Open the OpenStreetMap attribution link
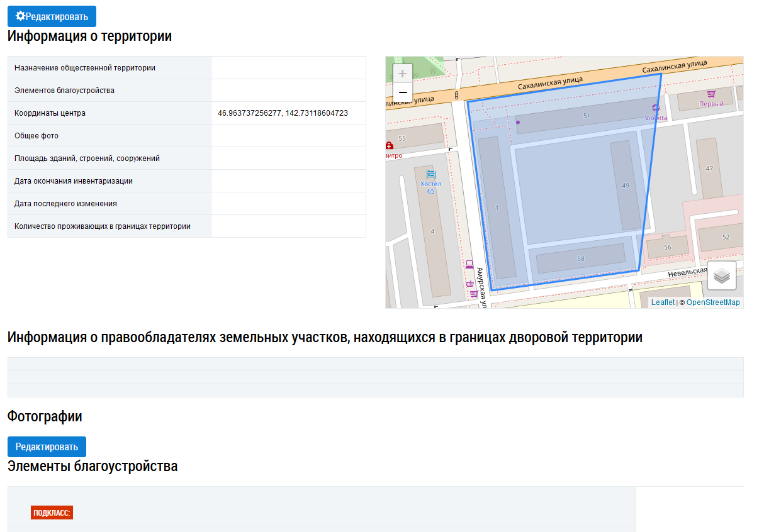Image resolution: width=764 pixels, height=532 pixels. coord(713,302)
